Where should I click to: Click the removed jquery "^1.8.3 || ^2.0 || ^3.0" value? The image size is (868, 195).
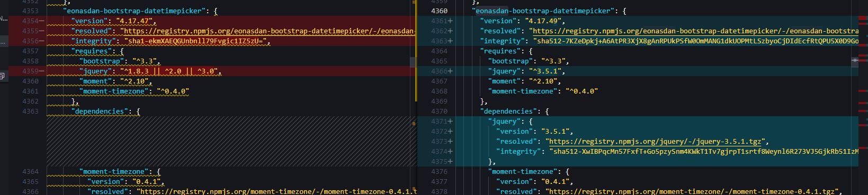pyautogui.click(x=169, y=71)
